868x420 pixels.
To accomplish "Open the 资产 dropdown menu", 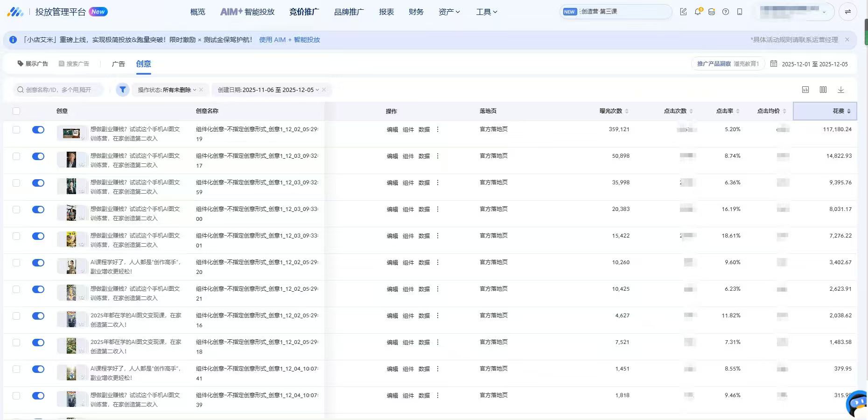I will click(449, 12).
